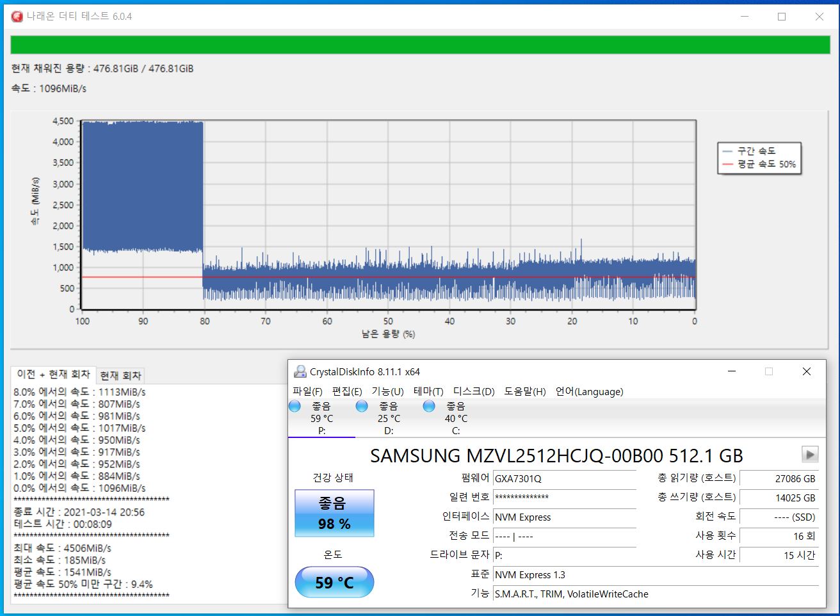The height and width of the screenshot is (616, 840).
Task: Click the log line 4.0% 에서의 속도 950MiB/s
Action: 77,440
